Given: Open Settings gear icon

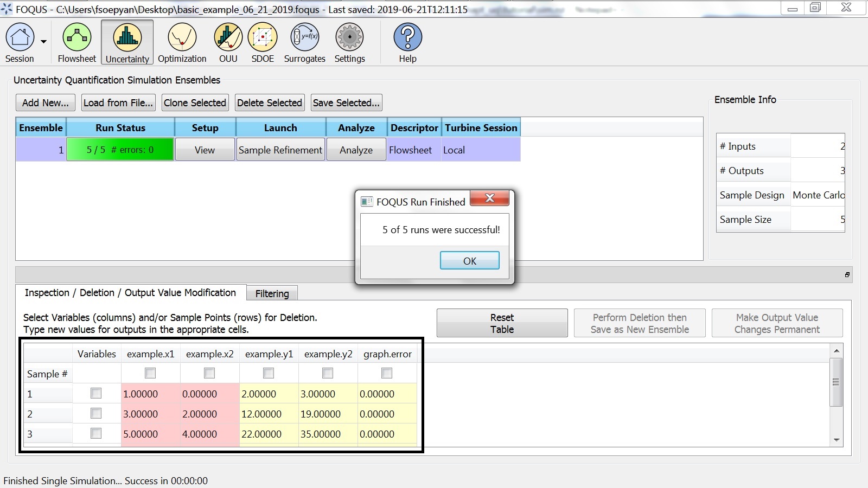Looking at the screenshot, I should 349,37.
